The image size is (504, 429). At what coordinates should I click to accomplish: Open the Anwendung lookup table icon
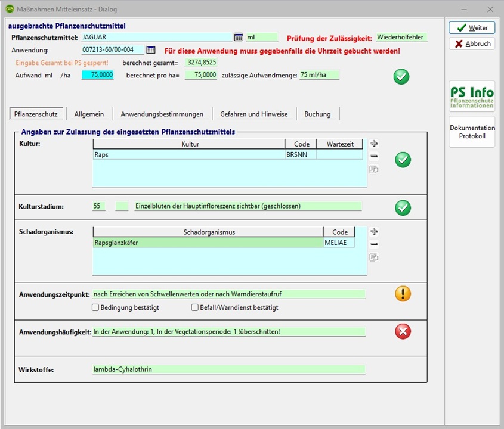tap(151, 50)
